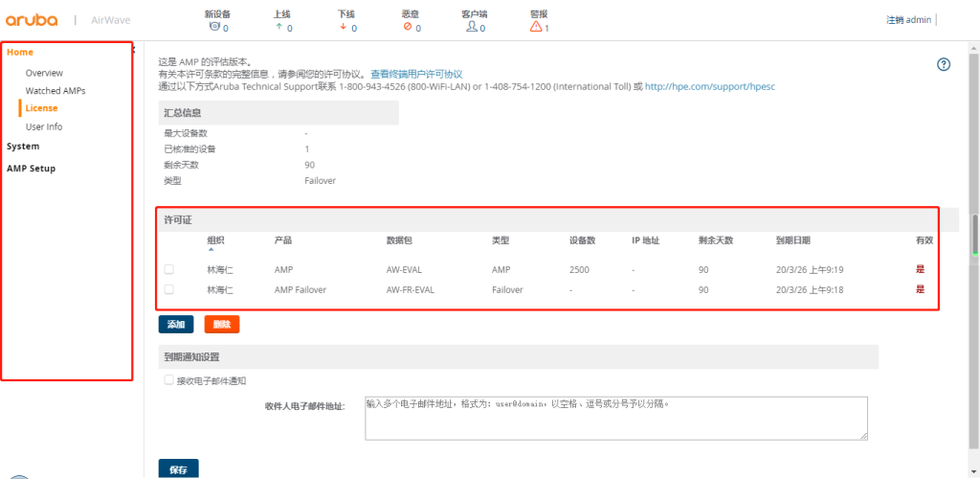Image resolution: width=980 pixels, height=479 pixels.
Task: Click the AW-EVAL package cell
Action: tap(406, 270)
